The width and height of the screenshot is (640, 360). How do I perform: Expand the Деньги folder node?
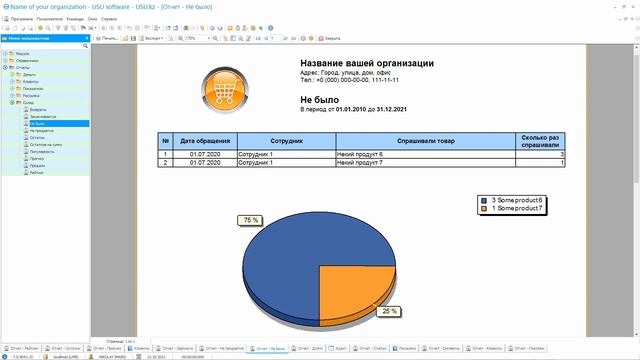click(x=12, y=74)
